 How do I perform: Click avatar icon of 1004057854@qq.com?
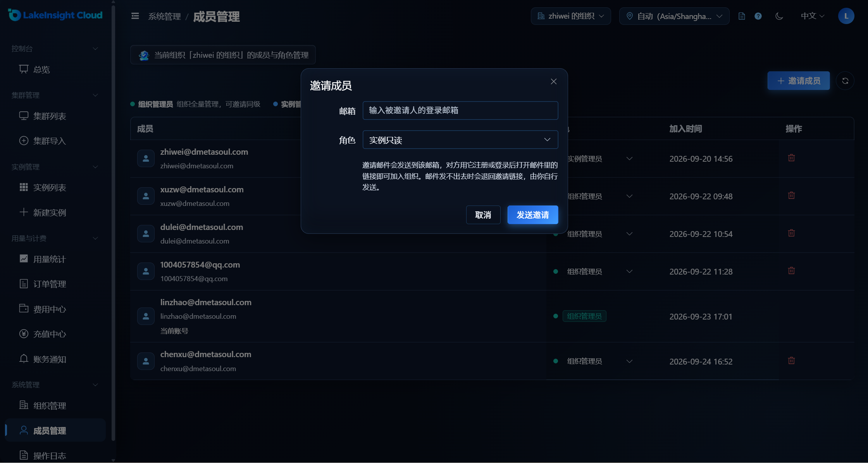click(x=146, y=271)
